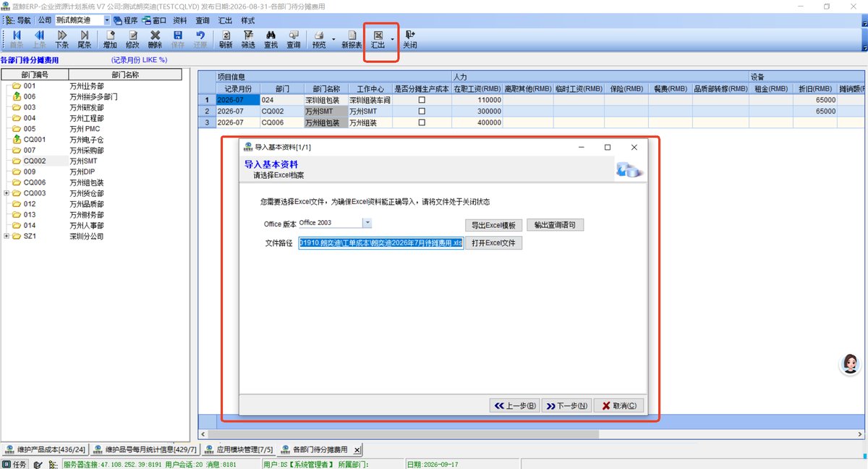Click the 查找 binoculars icon
868x469 pixels.
tap(271, 39)
